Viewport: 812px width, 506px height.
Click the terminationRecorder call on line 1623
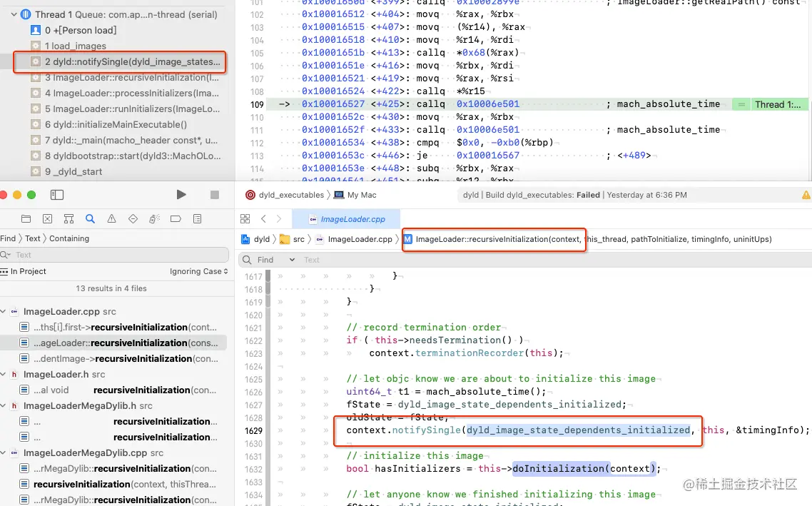click(470, 353)
